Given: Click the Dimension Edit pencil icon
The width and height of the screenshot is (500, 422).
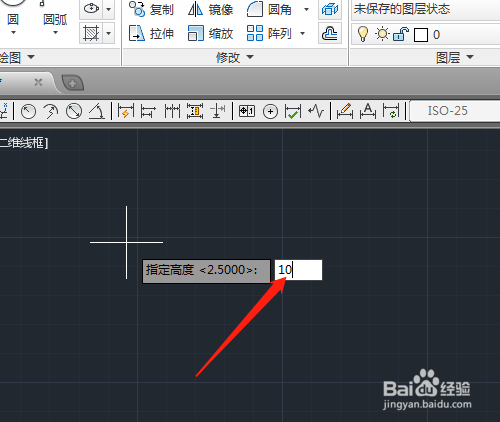Looking at the screenshot, I should 345,111.
